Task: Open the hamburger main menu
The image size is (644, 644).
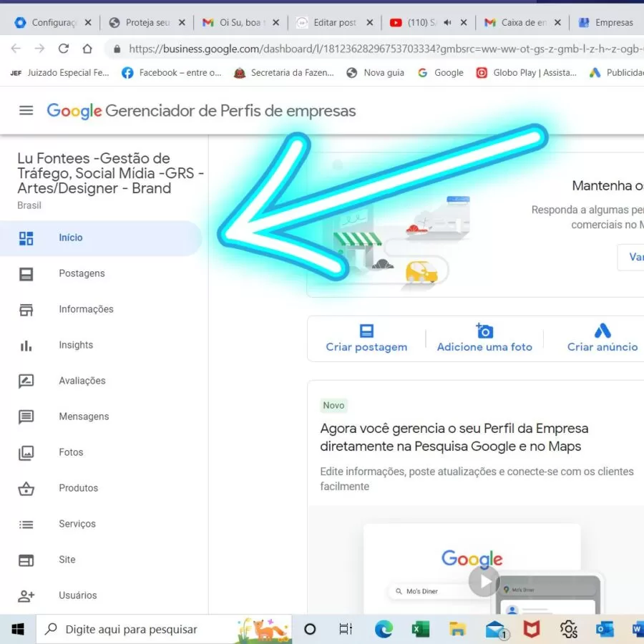Action: (26, 110)
